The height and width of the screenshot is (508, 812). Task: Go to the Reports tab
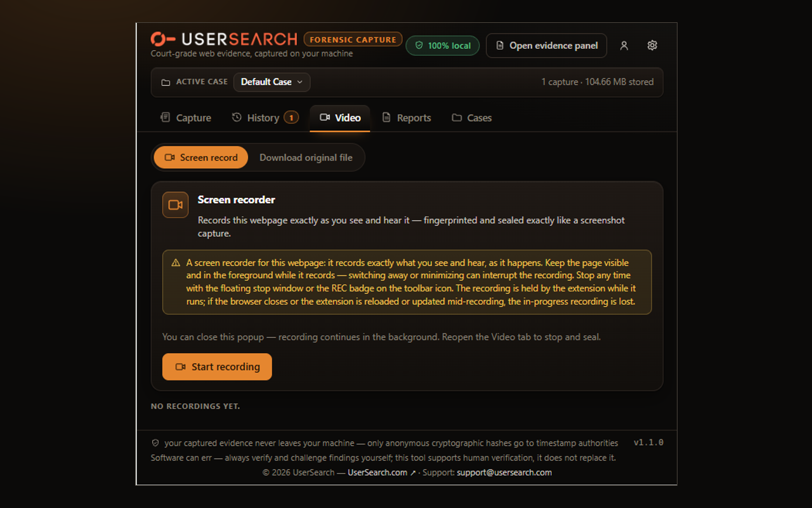tap(407, 118)
